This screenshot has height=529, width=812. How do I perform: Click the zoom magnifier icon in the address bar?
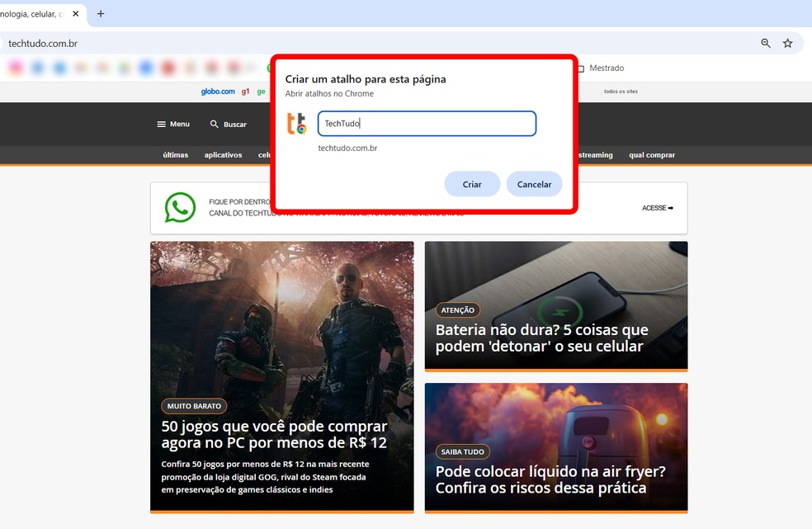coord(766,44)
